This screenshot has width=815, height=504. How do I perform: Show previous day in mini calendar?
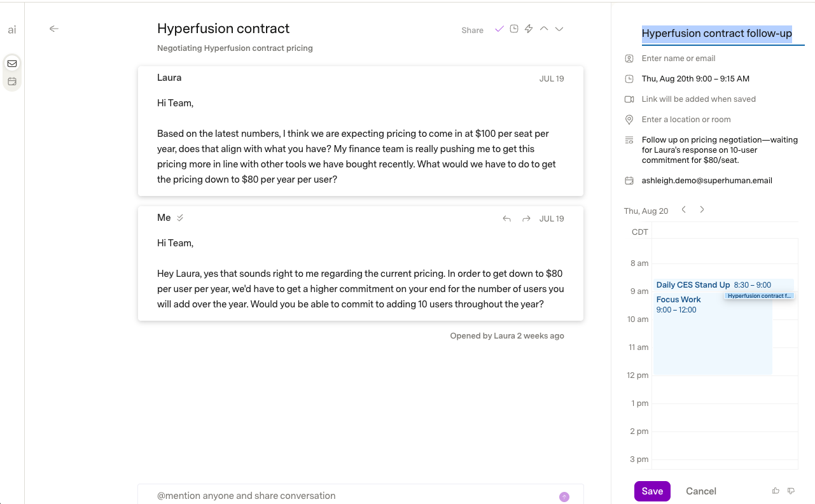click(684, 209)
